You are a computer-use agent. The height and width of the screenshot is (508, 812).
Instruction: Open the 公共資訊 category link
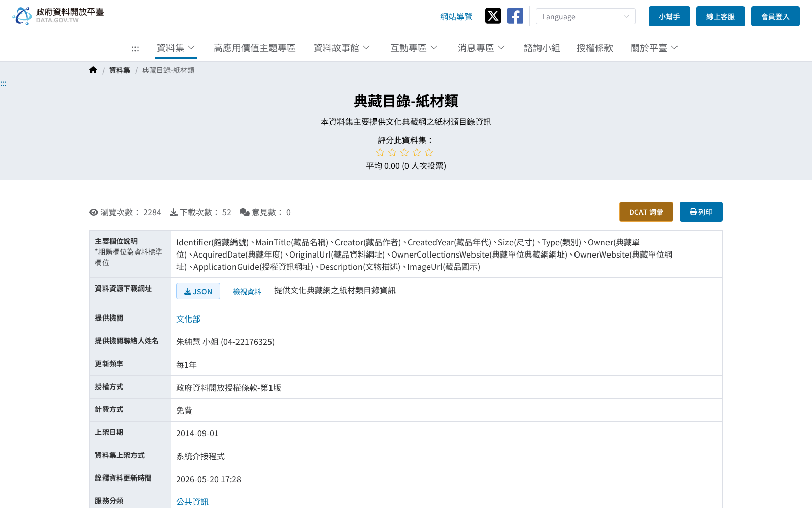192,502
